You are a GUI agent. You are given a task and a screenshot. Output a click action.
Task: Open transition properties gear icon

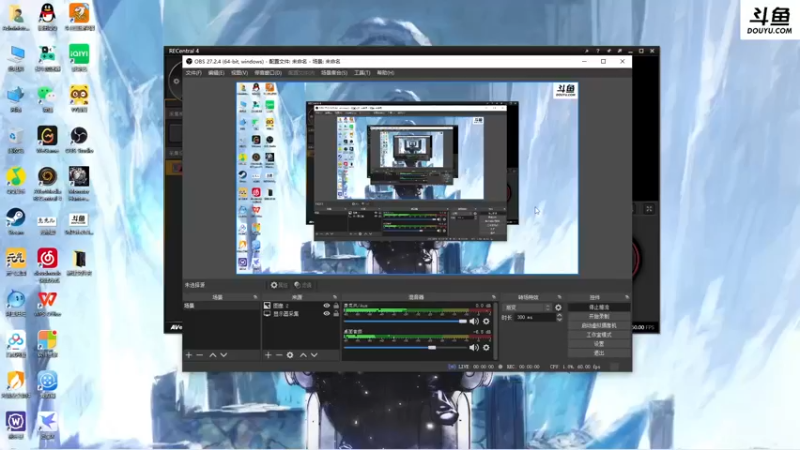pyautogui.click(x=558, y=308)
